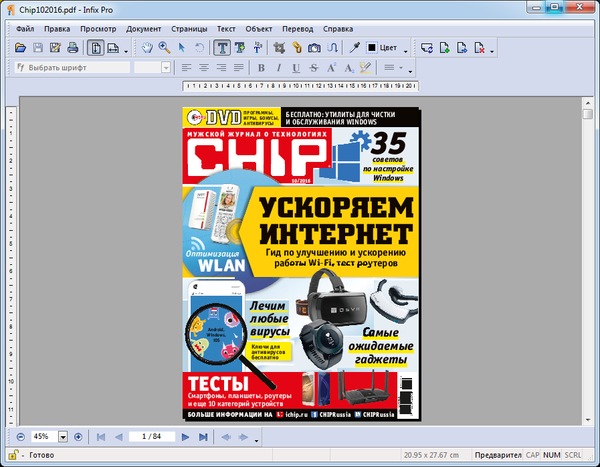Toggle strikethrough formatting

point(314,68)
